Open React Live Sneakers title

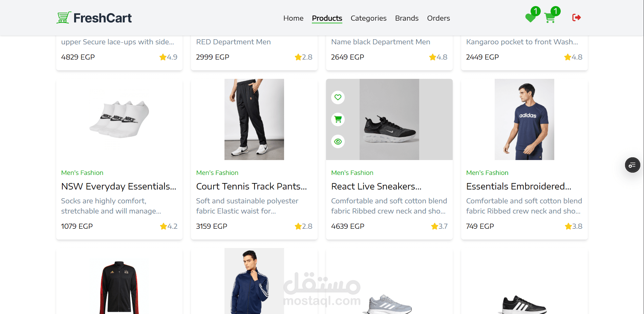(376, 186)
